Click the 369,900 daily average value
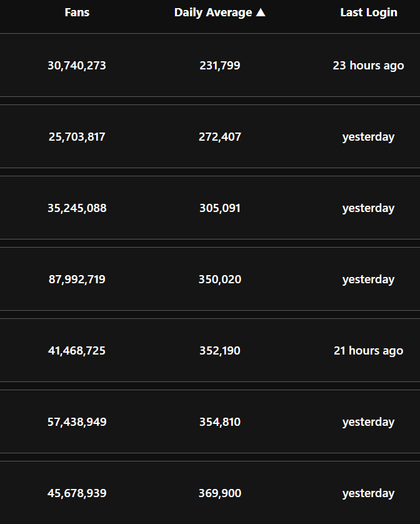Image resolution: width=420 pixels, height=524 pixels. [219, 493]
